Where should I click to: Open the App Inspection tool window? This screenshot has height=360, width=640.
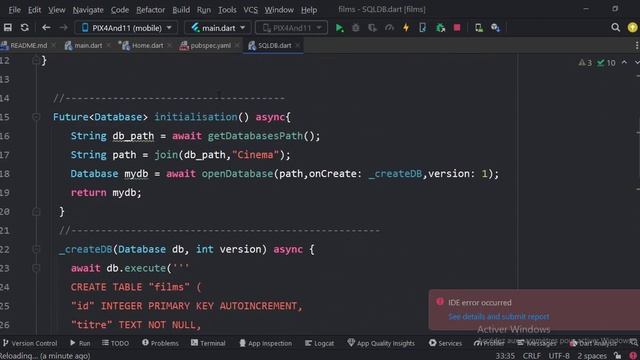pyautogui.click(x=265, y=343)
